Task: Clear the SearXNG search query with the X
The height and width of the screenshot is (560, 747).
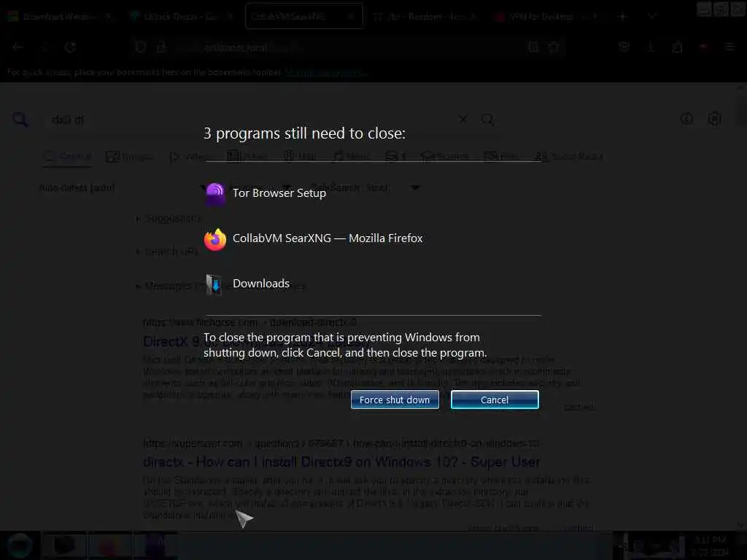Action: (x=462, y=119)
